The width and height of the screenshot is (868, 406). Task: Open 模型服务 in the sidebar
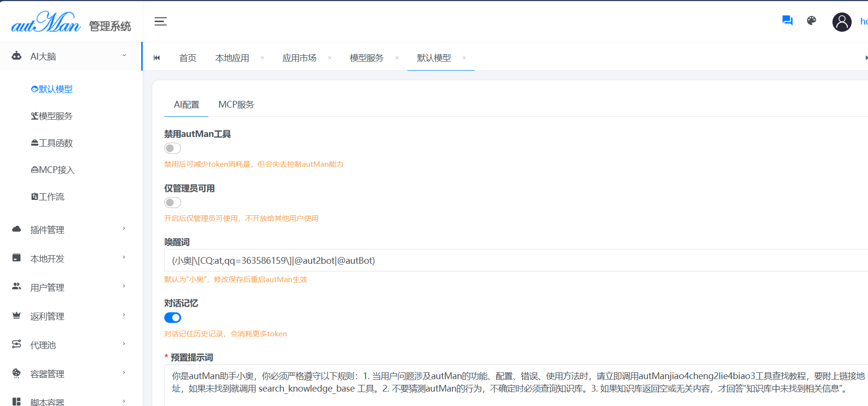tap(52, 116)
